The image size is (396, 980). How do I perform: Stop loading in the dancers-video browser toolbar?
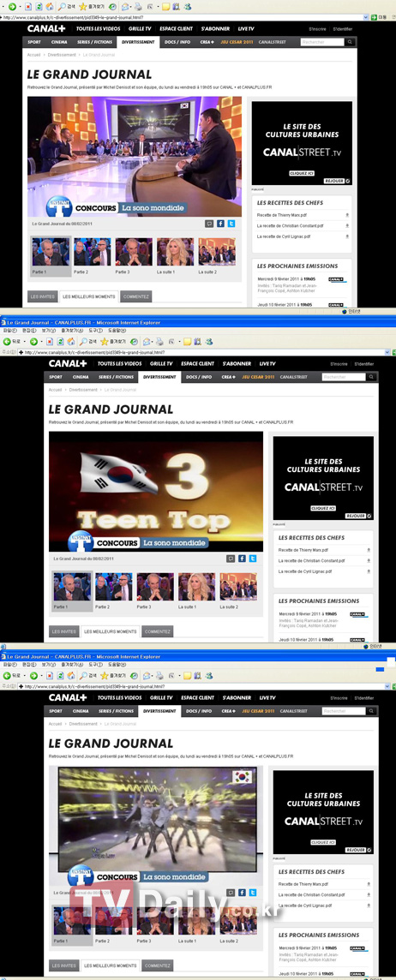point(50,676)
